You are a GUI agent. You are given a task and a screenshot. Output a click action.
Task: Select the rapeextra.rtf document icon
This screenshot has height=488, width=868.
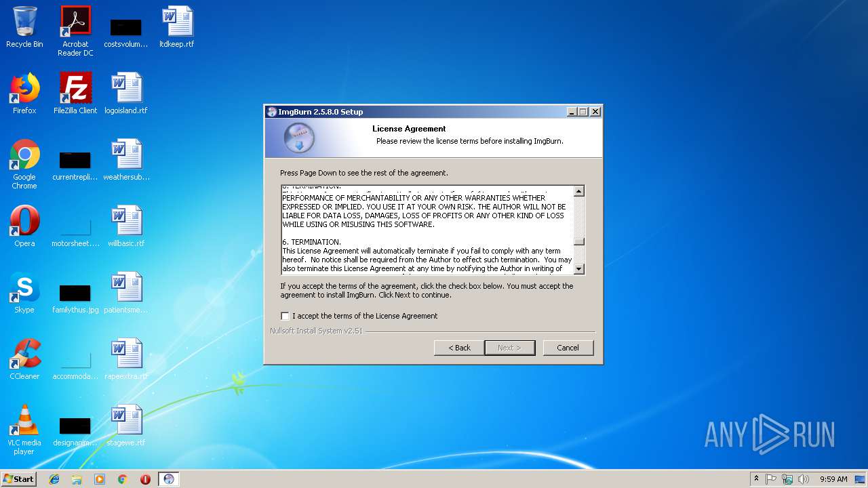(x=126, y=359)
